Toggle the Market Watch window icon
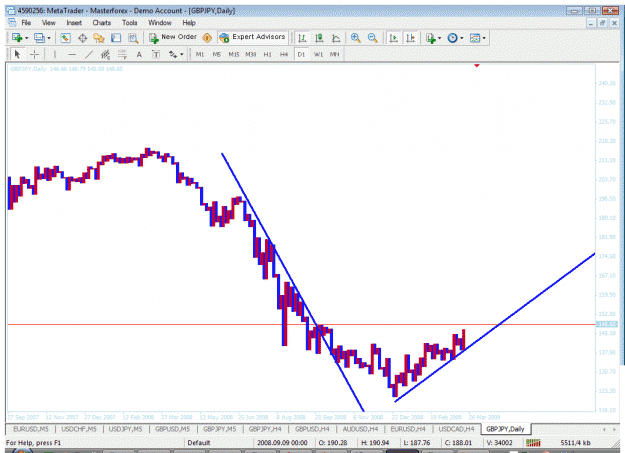Screen dimensions: 625x453 click(x=65, y=38)
